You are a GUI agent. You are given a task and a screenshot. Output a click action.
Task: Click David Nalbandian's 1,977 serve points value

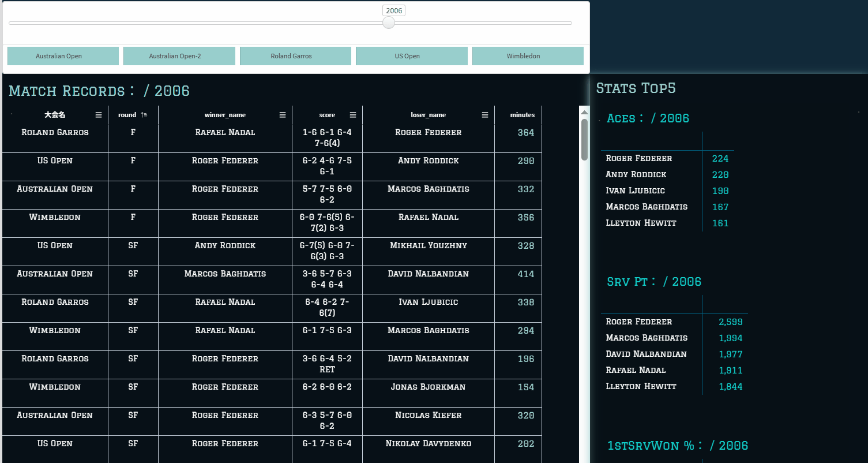click(x=731, y=354)
